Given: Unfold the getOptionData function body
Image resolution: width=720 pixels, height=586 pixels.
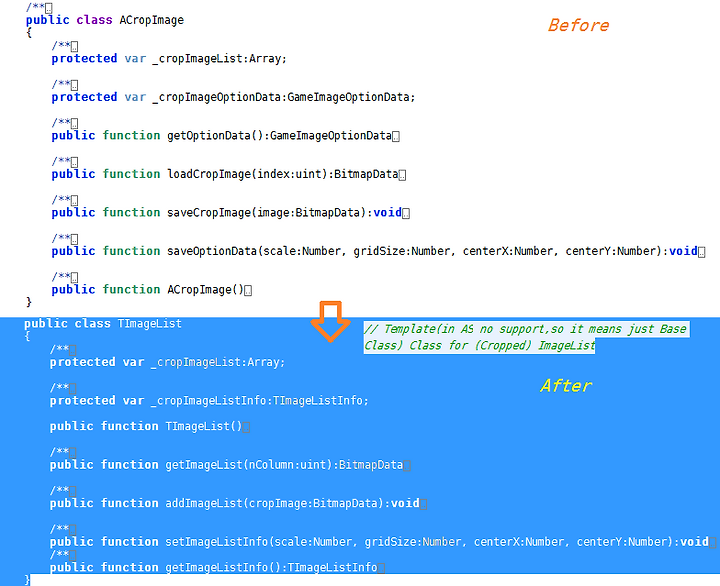Looking at the screenshot, I should [x=396, y=136].
